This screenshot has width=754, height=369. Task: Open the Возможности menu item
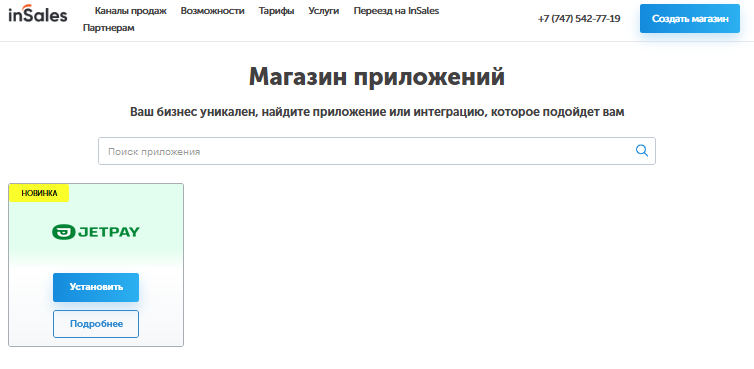[x=213, y=11]
